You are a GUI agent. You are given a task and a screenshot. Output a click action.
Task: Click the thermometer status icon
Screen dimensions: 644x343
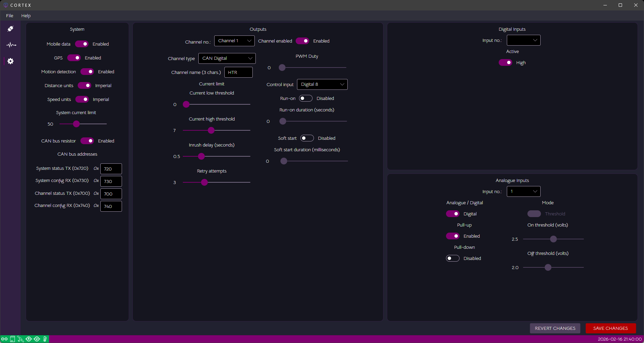pos(45,339)
